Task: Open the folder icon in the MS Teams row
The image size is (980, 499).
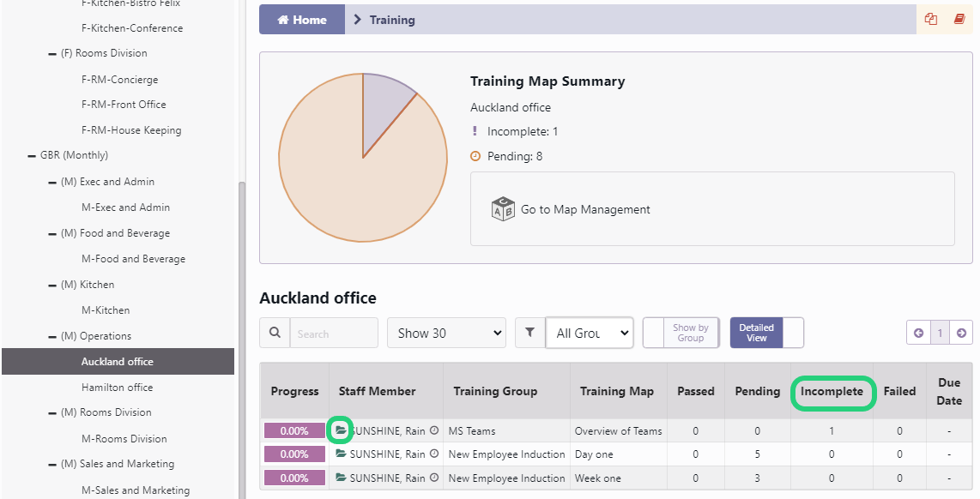Action: point(341,430)
